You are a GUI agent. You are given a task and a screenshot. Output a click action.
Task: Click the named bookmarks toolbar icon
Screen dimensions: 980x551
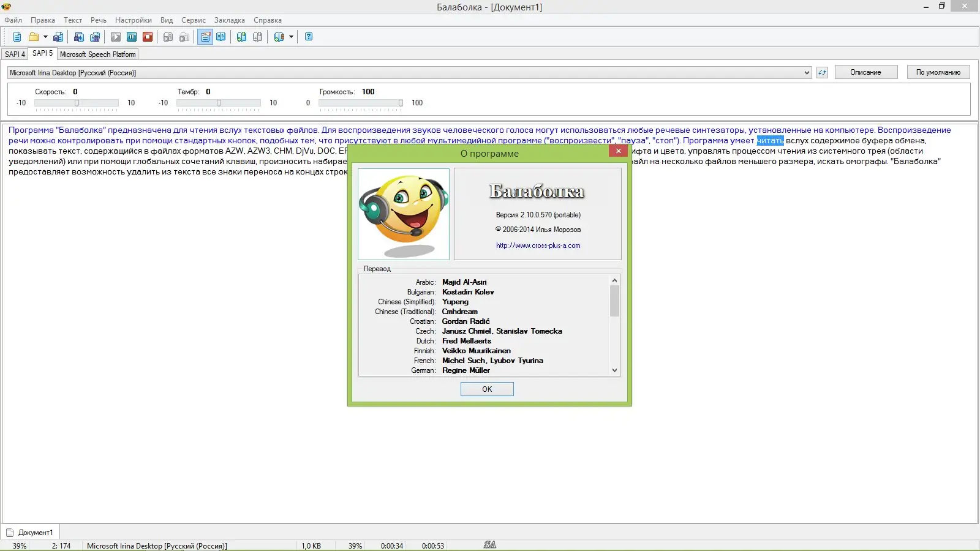(279, 37)
